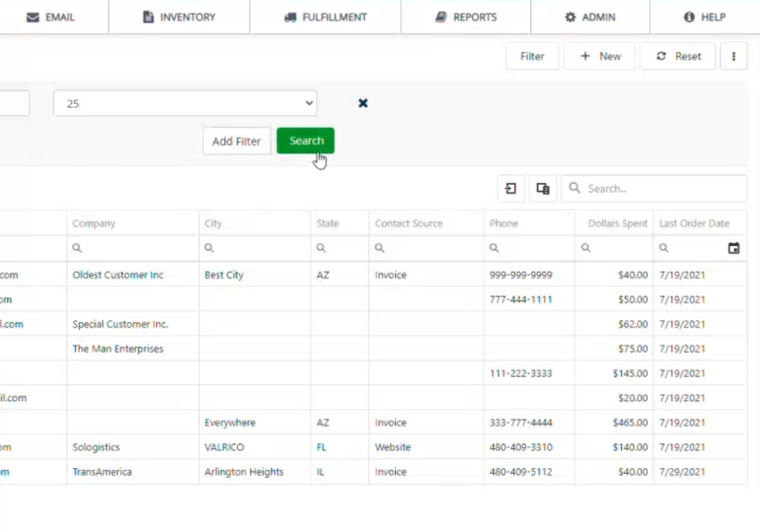Click phone number 777-444-1111
The image size is (760, 532).
pyautogui.click(x=521, y=299)
